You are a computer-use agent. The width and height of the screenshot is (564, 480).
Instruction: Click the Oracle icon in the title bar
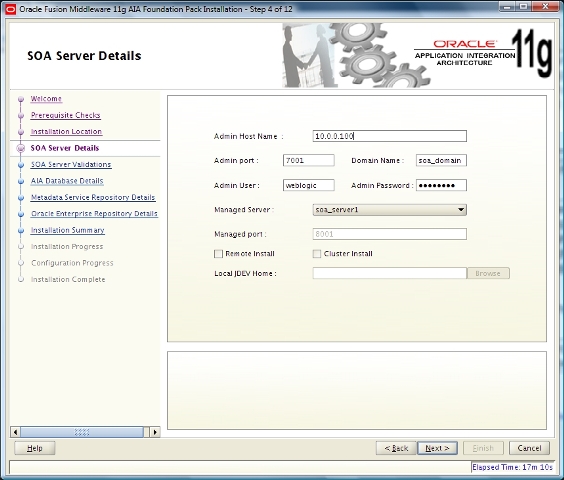11,9
